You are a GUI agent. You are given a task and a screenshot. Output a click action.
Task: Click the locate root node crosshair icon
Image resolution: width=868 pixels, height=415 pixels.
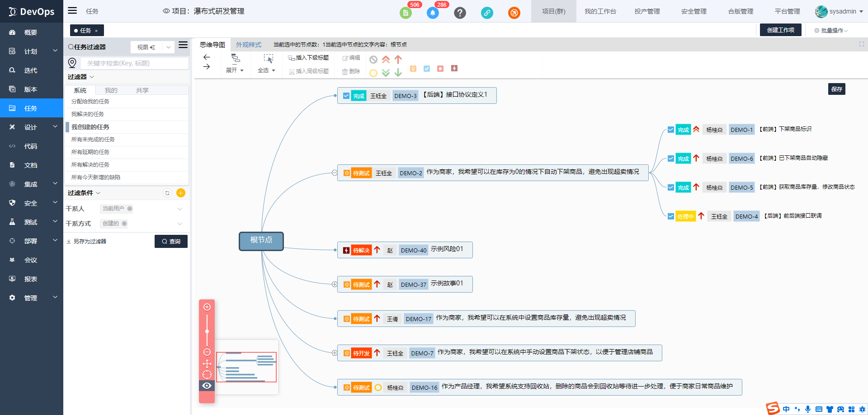[207, 375]
